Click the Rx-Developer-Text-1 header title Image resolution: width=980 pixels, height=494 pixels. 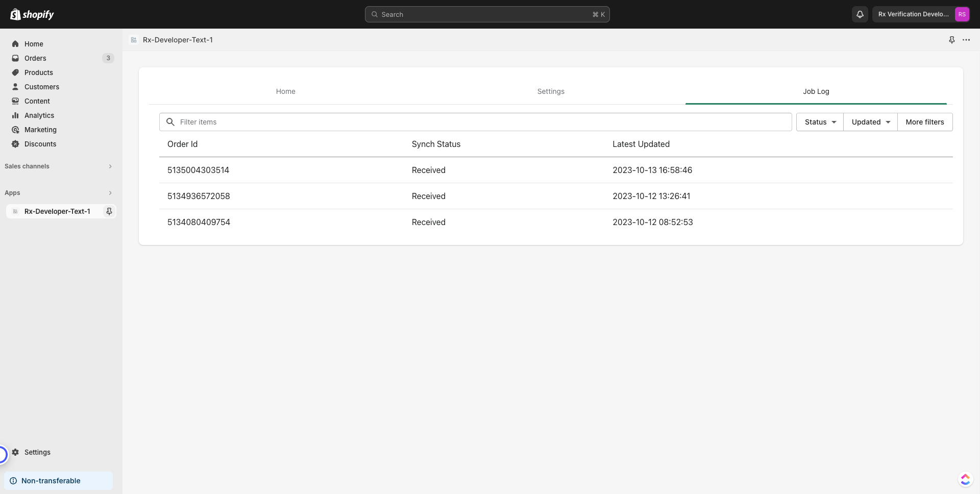178,40
